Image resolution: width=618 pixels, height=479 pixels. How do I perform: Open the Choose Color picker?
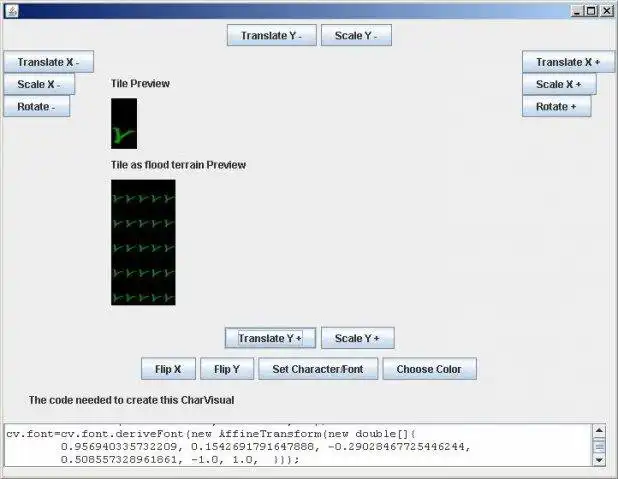[x=429, y=369]
